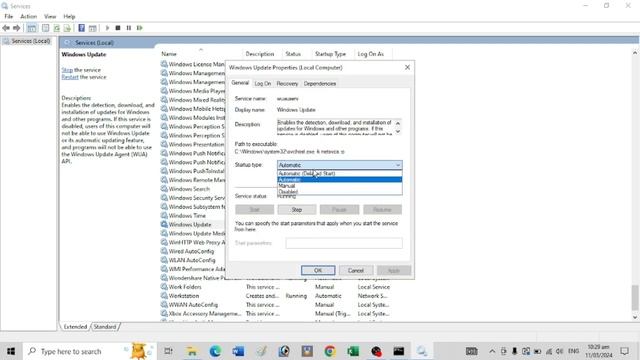Choose Disabled startup type option

pyautogui.click(x=340, y=191)
